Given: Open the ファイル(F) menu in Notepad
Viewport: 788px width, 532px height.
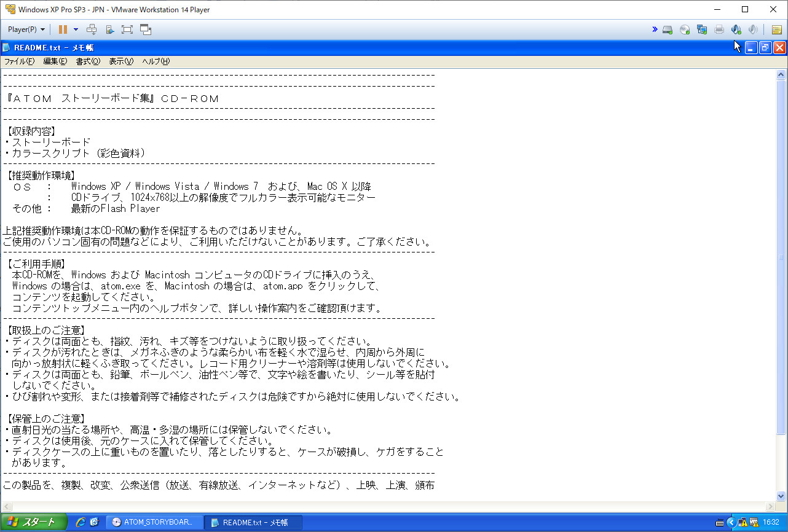Looking at the screenshot, I should [x=20, y=61].
